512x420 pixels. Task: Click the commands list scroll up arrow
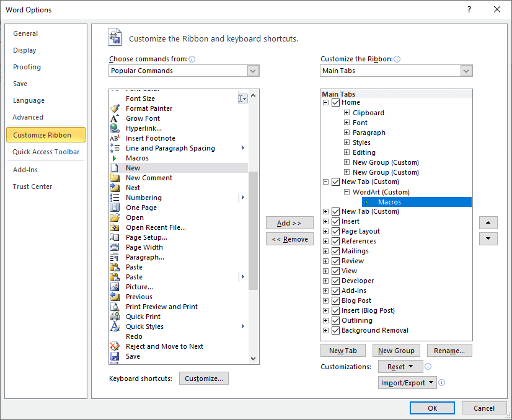click(x=253, y=95)
